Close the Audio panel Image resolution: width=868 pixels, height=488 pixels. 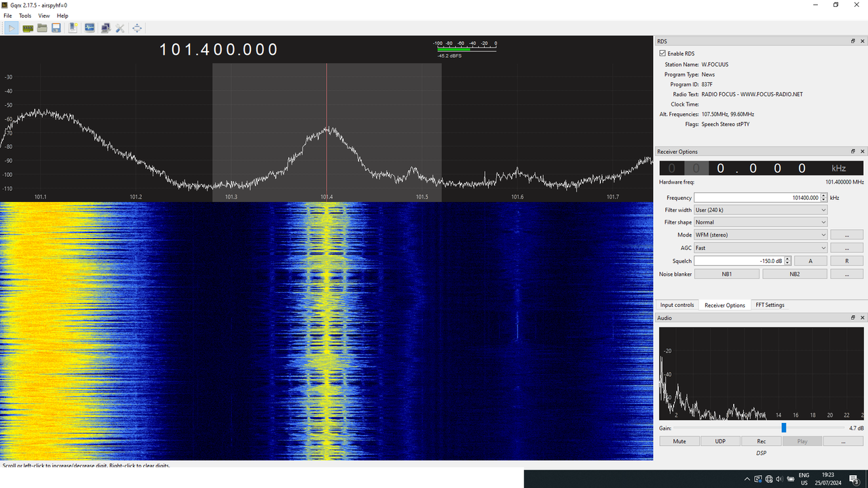click(x=863, y=318)
